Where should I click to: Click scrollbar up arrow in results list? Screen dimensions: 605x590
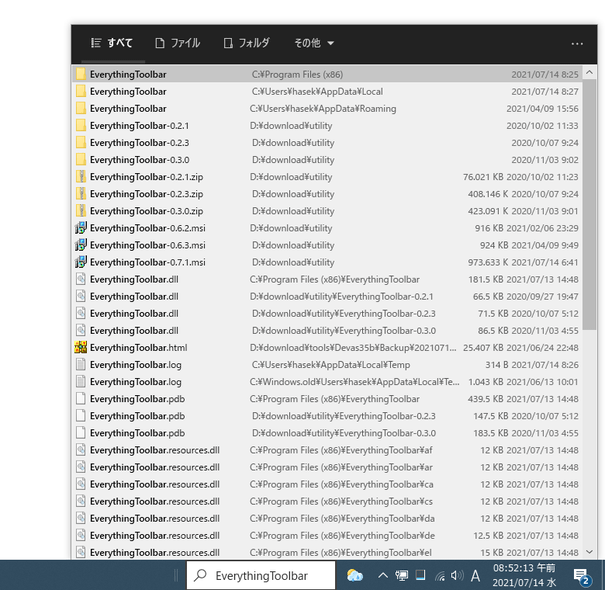[x=589, y=72]
